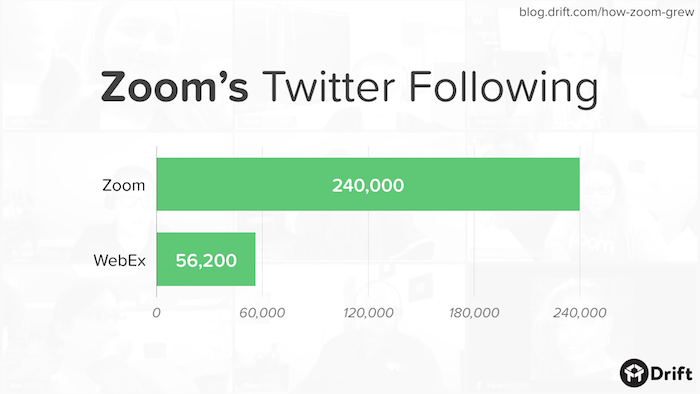Click the 120,000 axis tick label
The image size is (700, 394).
[368, 313]
